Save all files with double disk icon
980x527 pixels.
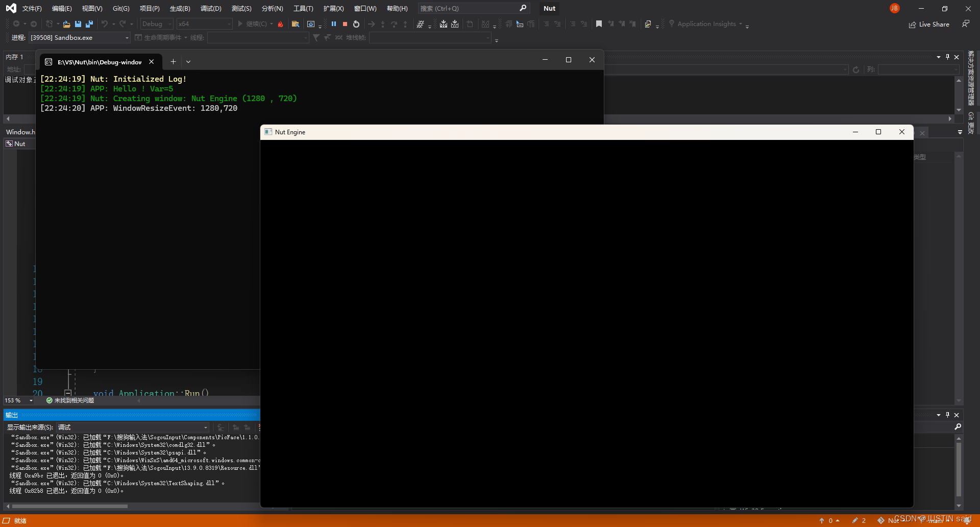coord(89,24)
